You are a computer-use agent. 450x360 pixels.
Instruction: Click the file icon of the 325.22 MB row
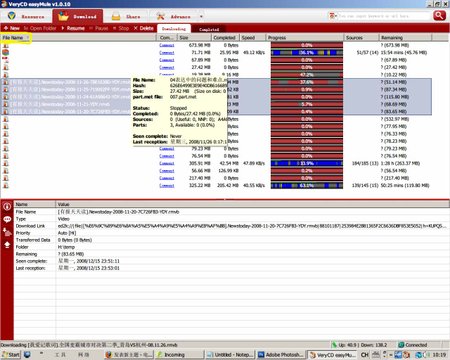pos(5,185)
